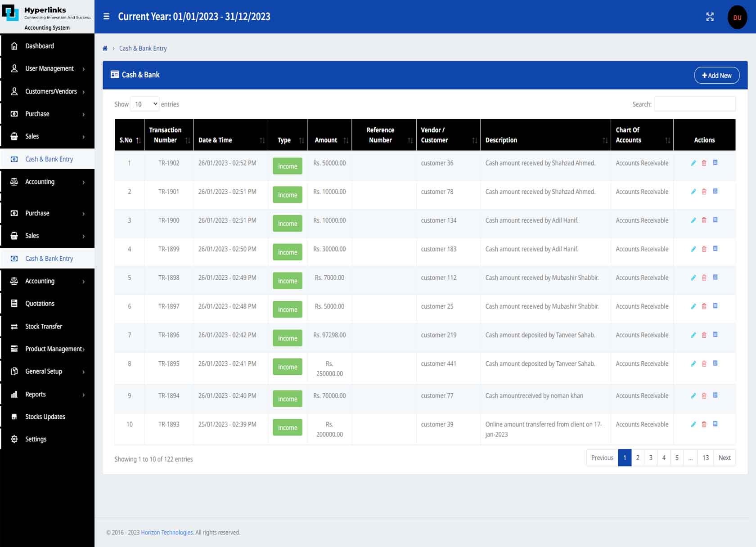Edit transaction TR-1893 pencil icon
Viewport: 756px width, 547px height.
tap(693, 424)
